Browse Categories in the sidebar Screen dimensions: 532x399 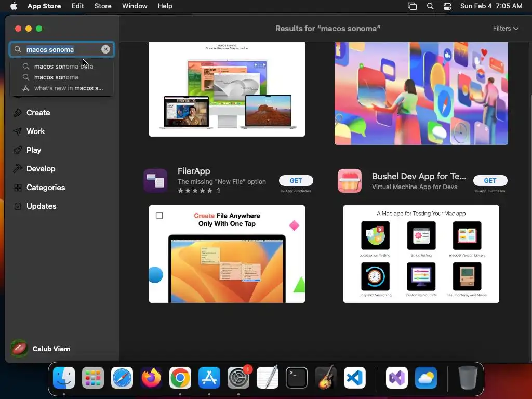(x=46, y=187)
